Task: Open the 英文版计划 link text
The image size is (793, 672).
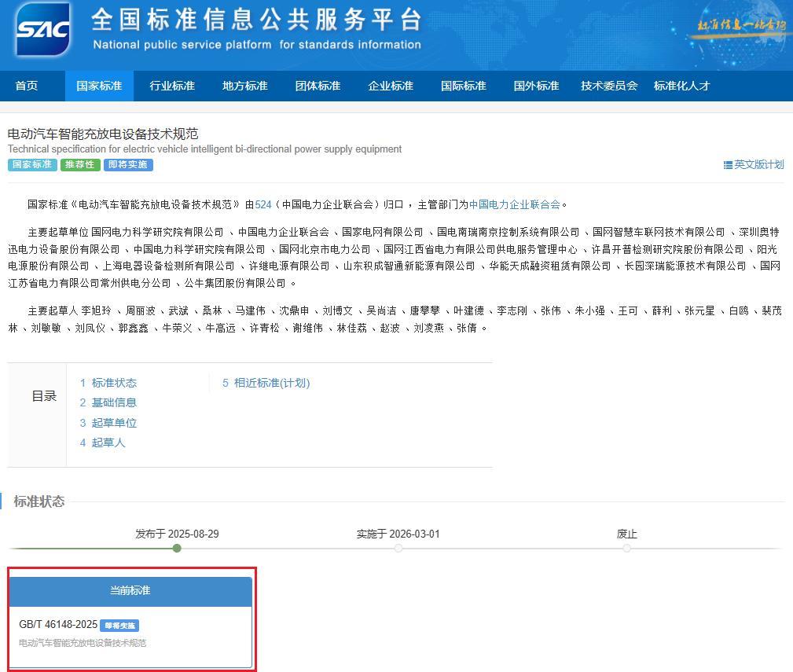Action: click(x=758, y=164)
